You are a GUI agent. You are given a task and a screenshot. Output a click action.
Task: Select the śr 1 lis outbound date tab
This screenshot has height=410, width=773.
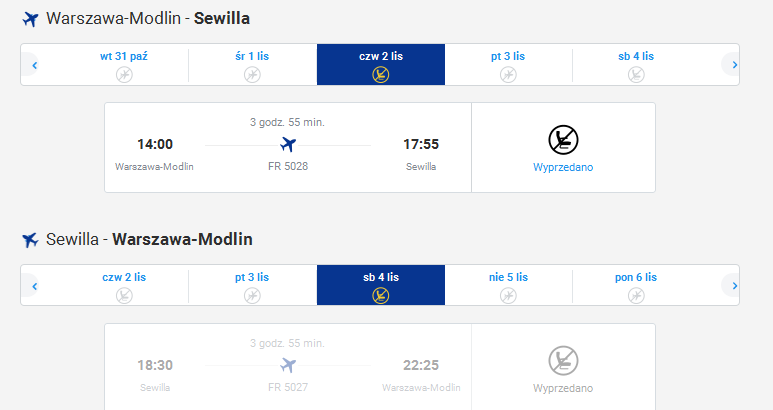252,65
